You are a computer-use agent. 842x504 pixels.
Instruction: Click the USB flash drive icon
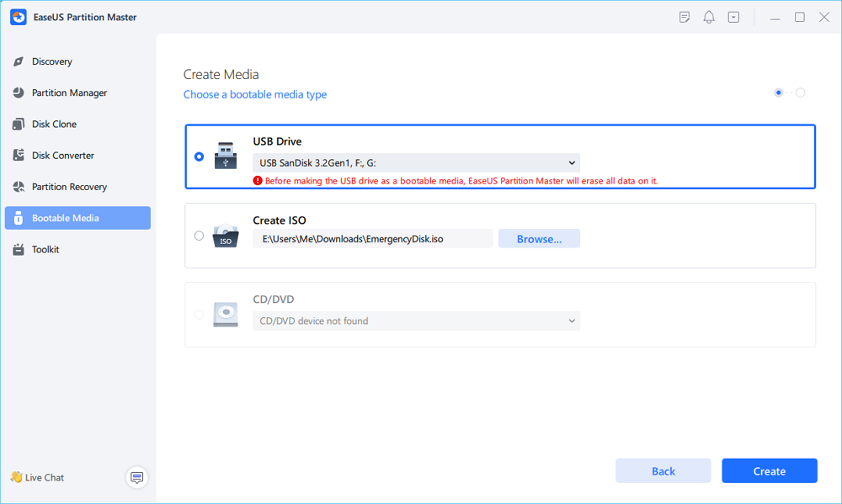[226, 156]
